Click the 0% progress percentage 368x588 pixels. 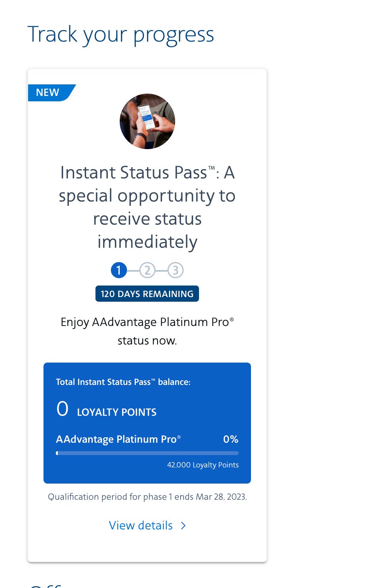[231, 439]
